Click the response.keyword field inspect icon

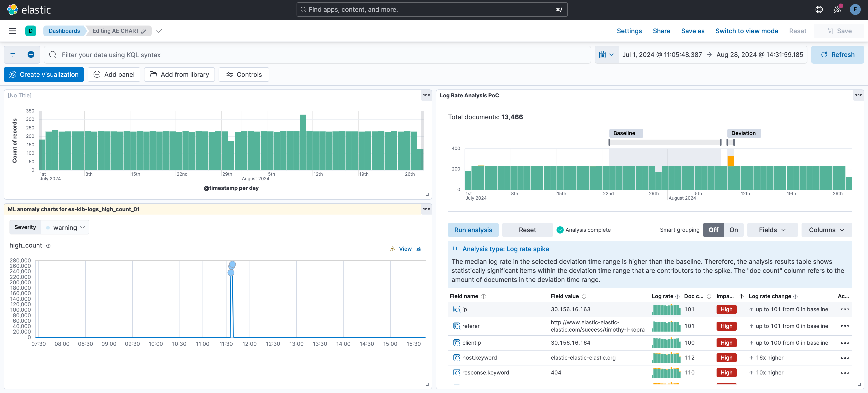pyautogui.click(x=457, y=372)
